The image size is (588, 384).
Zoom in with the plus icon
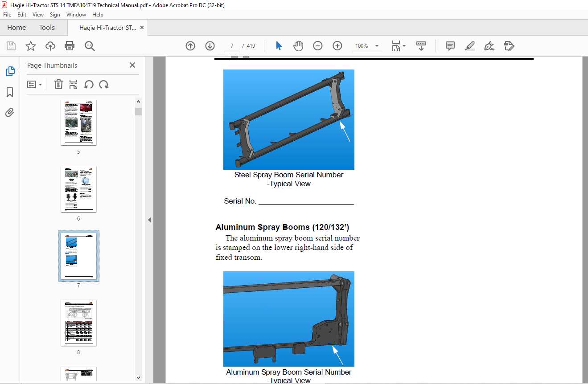coord(337,46)
